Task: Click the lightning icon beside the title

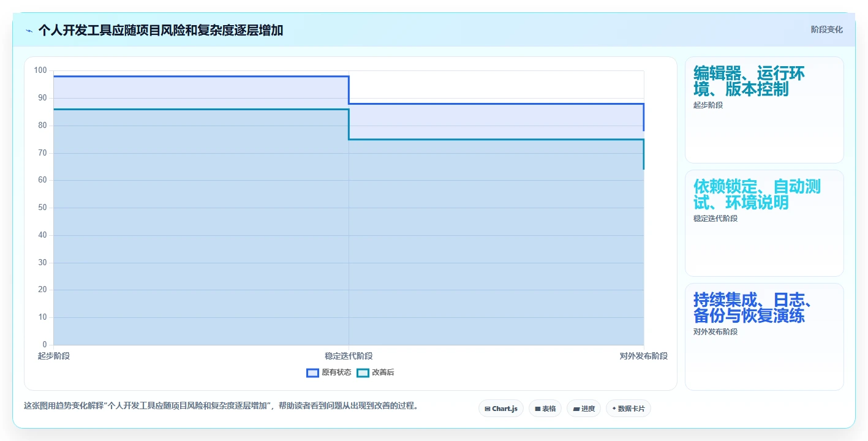Action: [29, 31]
